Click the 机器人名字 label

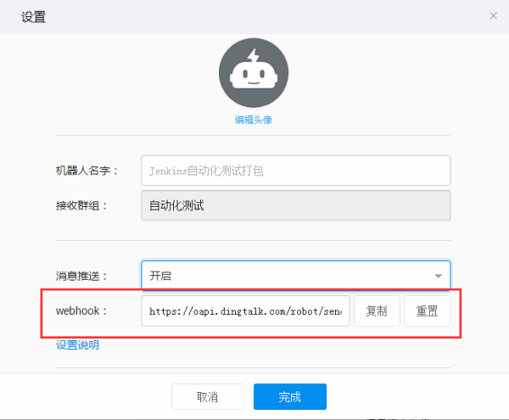[87, 171]
